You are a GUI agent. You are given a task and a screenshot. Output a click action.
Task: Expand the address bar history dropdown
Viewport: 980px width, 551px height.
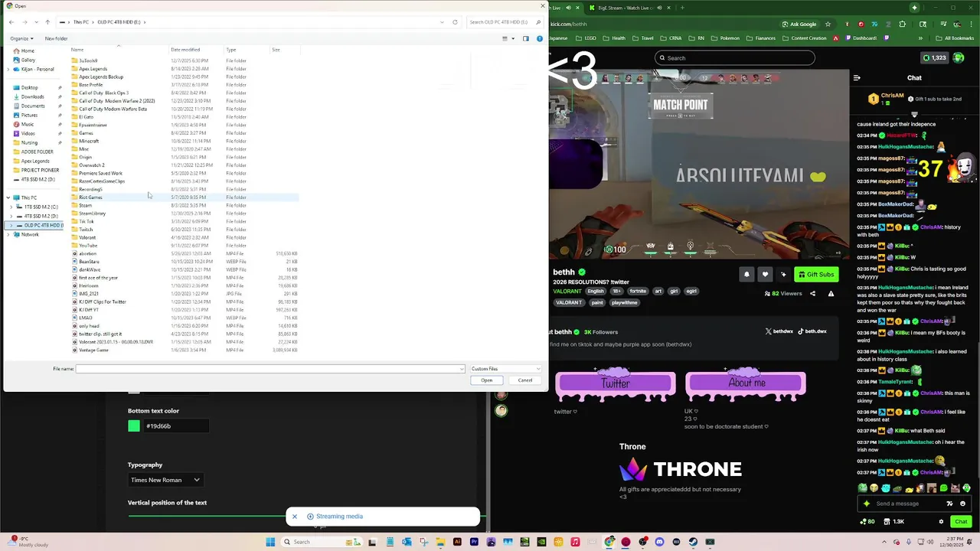coord(442,22)
